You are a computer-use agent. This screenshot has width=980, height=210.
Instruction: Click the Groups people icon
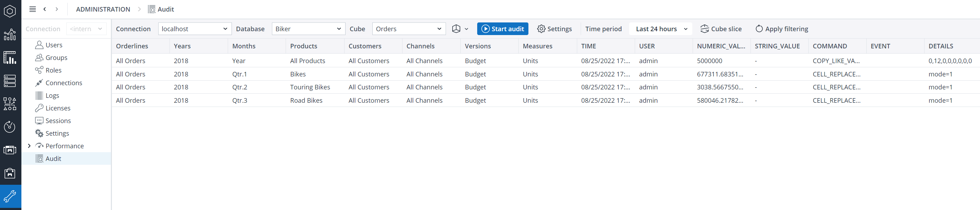(39, 57)
